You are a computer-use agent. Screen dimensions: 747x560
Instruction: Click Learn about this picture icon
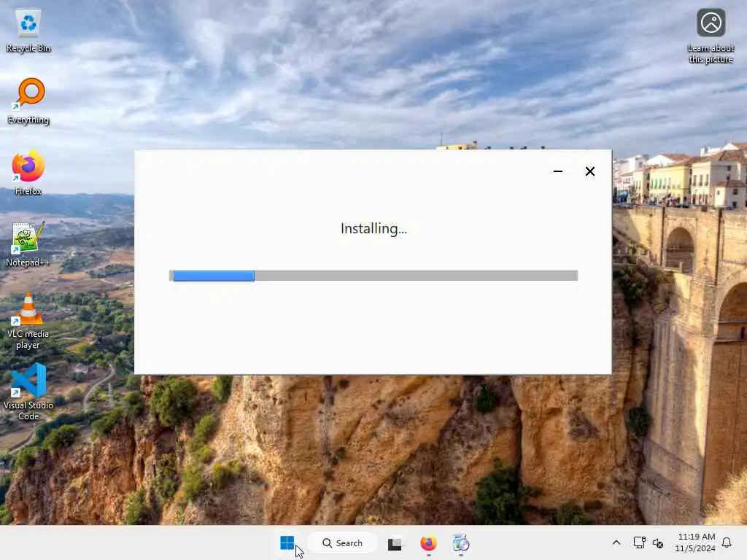point(711,36)
